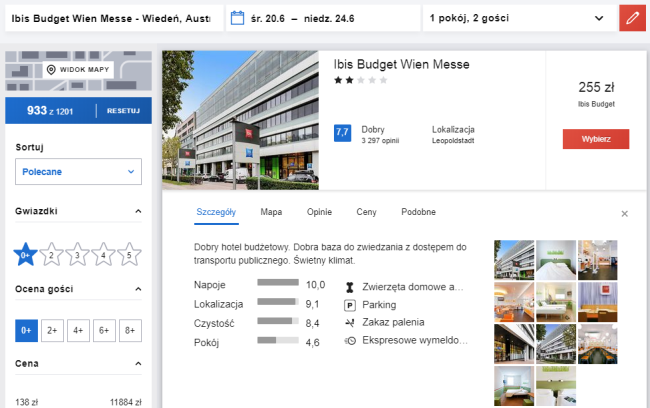The image size is (650, 408).
Task: Collapse the Gwiazdki filter section
Action: point(137,212)
